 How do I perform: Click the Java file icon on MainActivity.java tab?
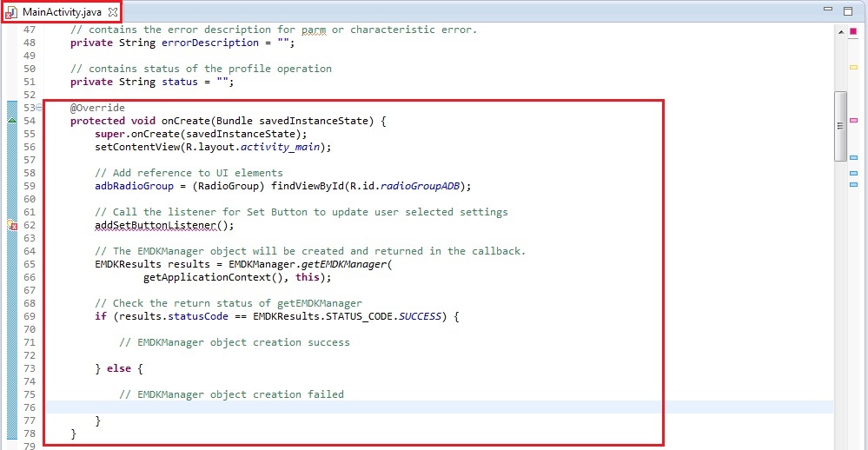[x=11, y=12]
